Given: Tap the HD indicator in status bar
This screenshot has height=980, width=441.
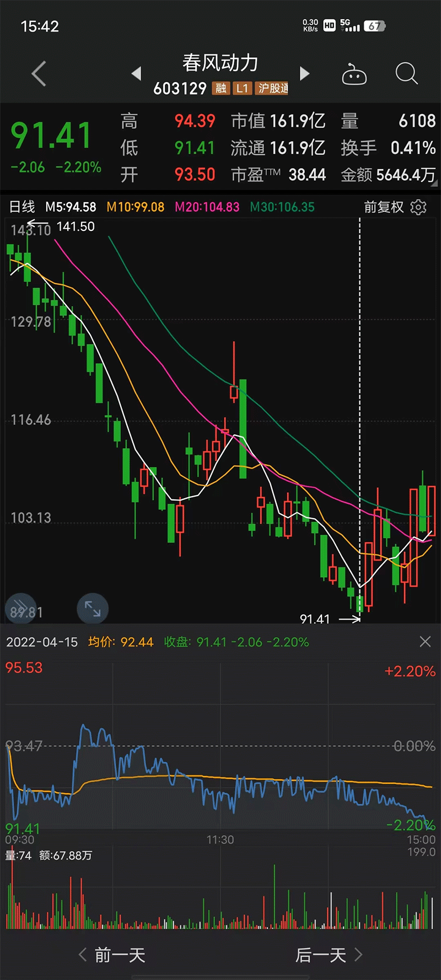Looking at the screenshot, I should [329, 25].
